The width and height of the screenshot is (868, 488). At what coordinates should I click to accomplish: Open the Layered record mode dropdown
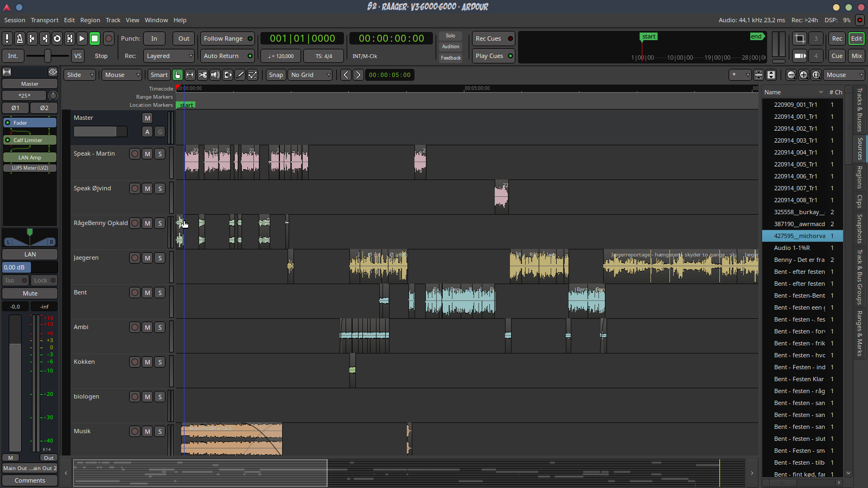tap(169, 56)
